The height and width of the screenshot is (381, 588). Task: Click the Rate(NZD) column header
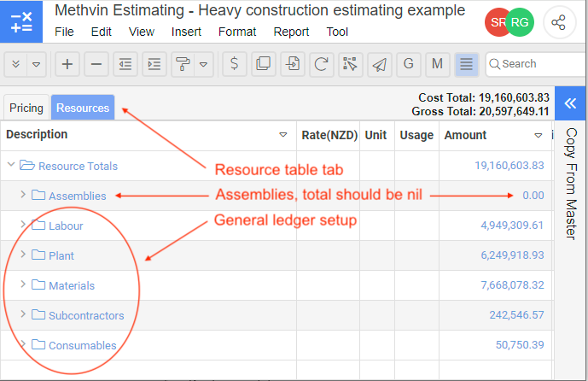pos(329,135)
